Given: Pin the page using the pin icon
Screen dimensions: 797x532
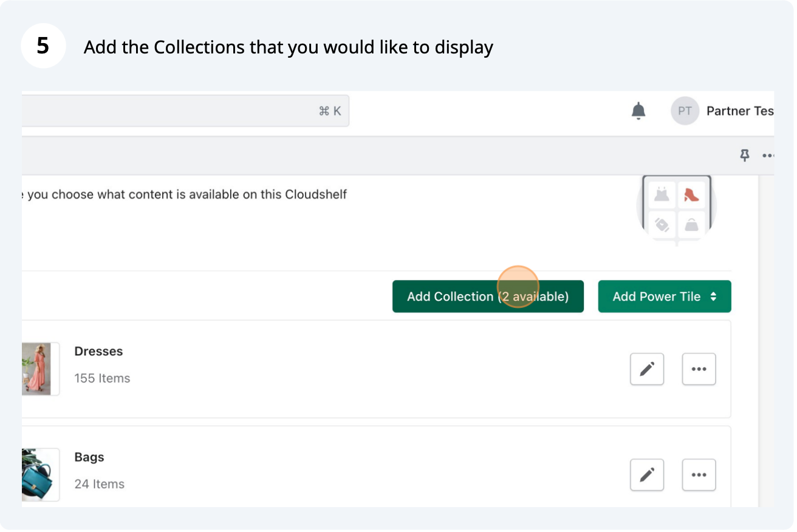Looking at the screenshot, I should pyautogui.click(x=744, y=156).
